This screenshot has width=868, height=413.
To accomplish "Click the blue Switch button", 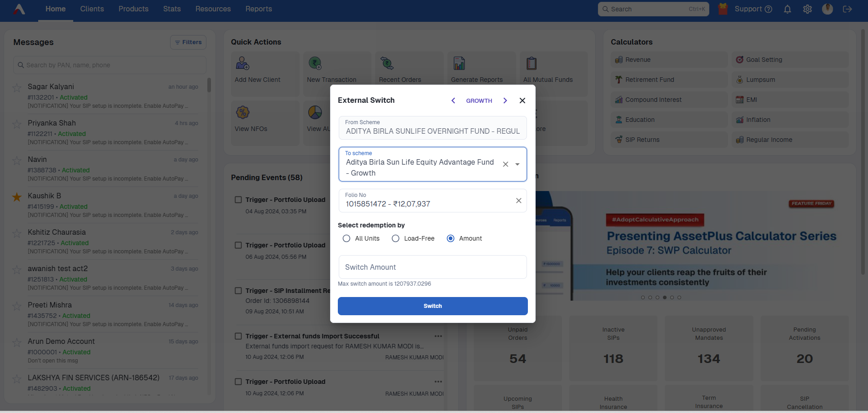I will (x=433, y=306).
